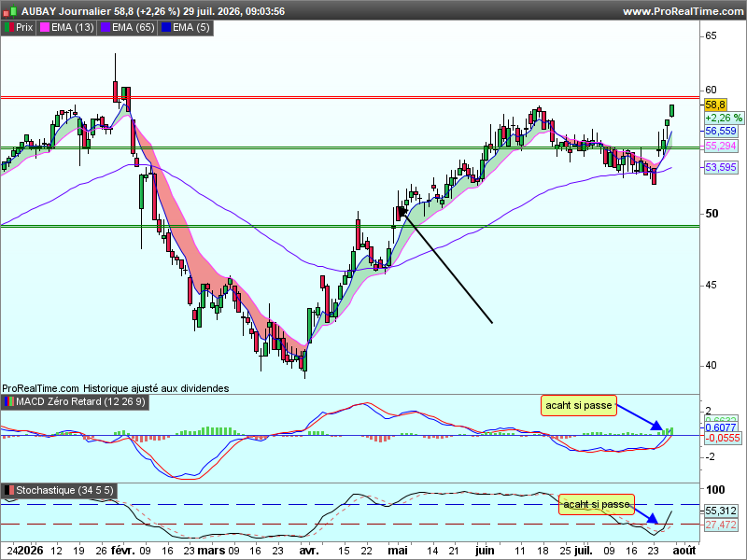Click the -0,0555 MACD value label
Viewport: 747px width, 560px height.
click(x=723, y=438)
